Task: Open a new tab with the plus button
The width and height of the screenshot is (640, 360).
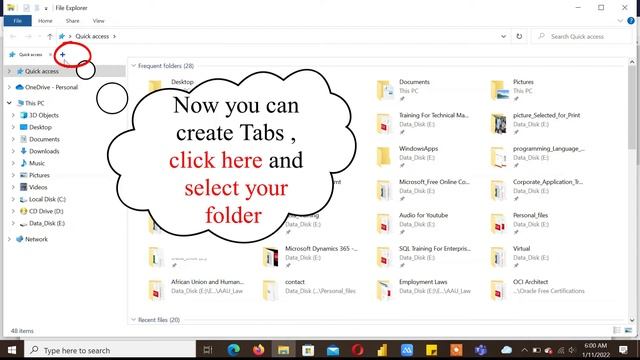Action: (62, 54)
